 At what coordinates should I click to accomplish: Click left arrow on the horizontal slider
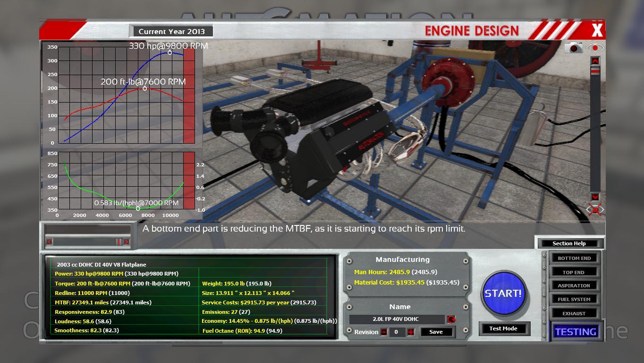coord(49,242)
